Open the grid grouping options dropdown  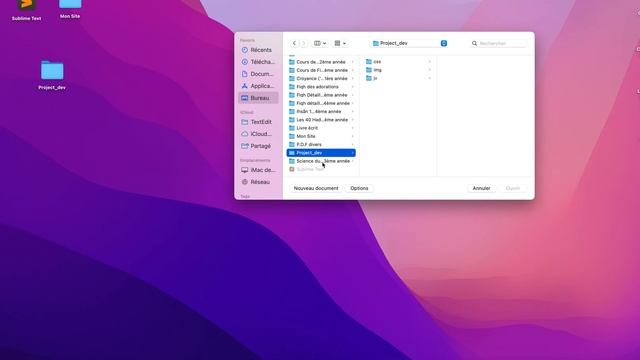click(x=340, y=43)
